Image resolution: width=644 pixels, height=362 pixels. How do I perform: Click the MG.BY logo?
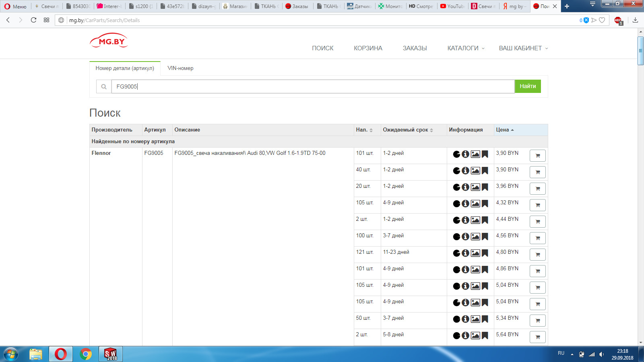[x=109, y=41]
